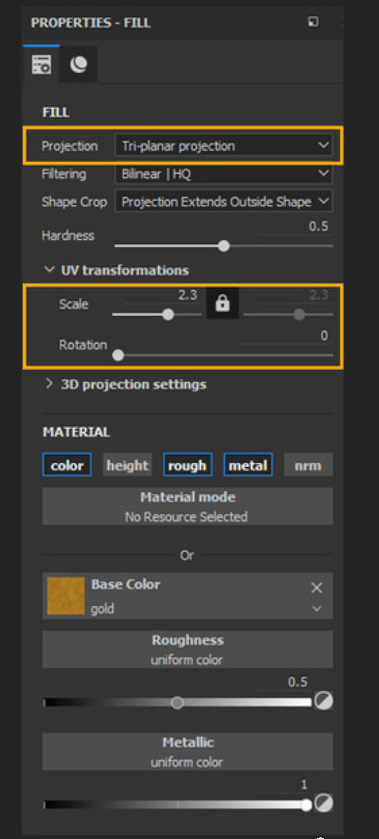Toggle the color channel button

67,465
